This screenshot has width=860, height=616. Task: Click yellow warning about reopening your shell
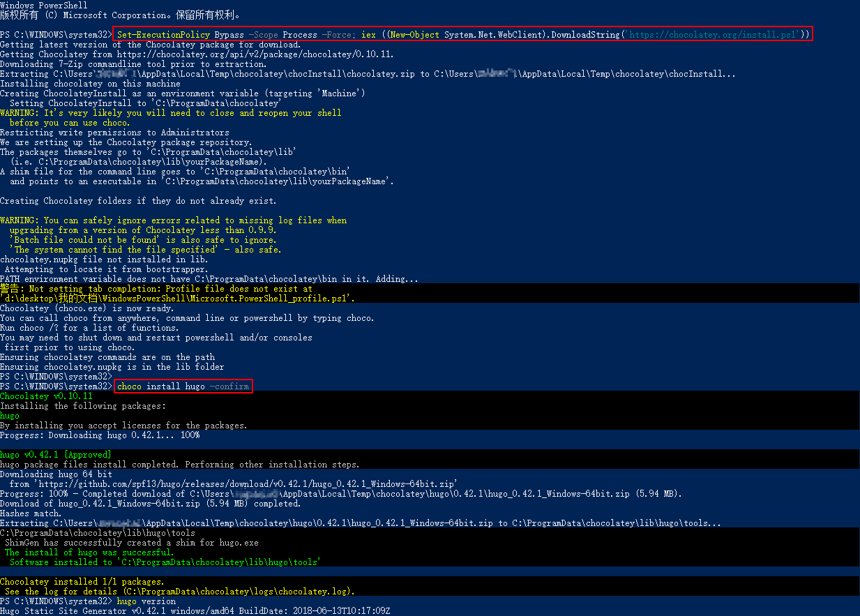[171, 112]
